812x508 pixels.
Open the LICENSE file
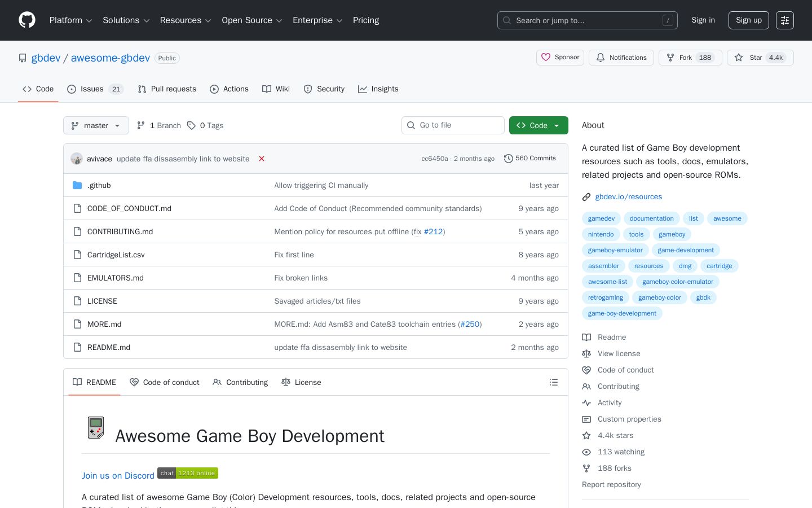coord(102,301)
